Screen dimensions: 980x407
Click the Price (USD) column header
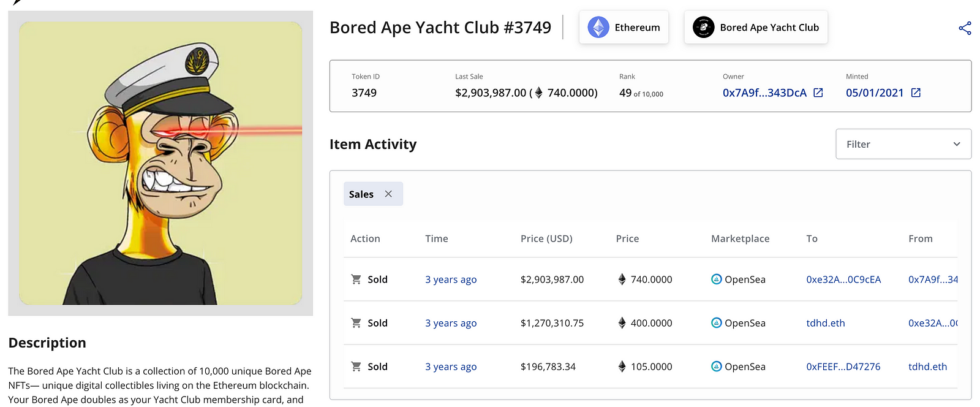tap(546, 238)
